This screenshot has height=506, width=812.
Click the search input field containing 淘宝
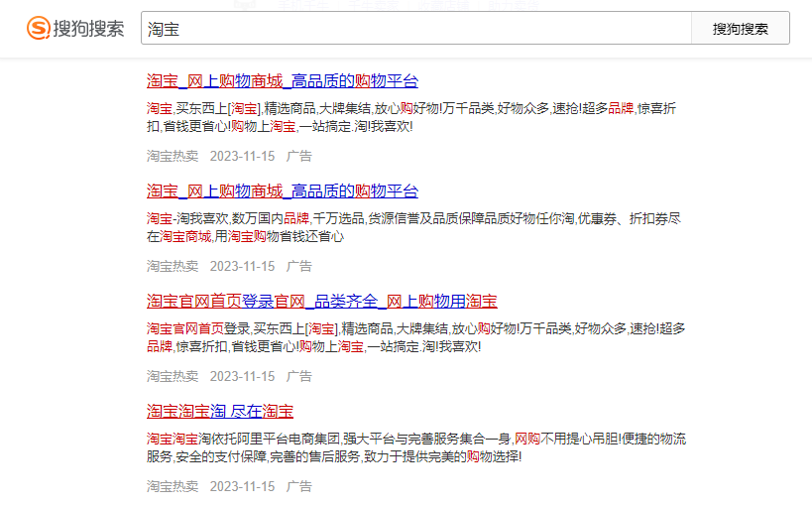click(416, 28)
